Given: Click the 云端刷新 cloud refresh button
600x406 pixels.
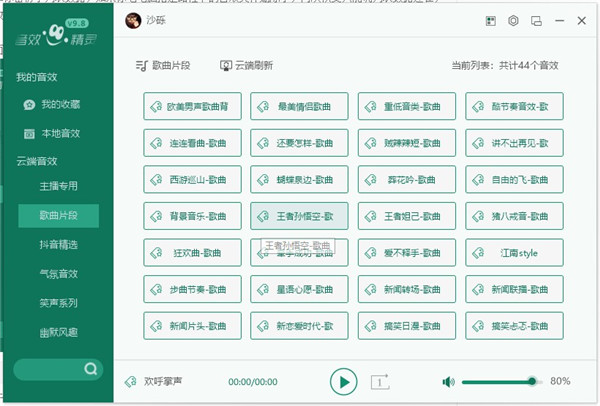Looking at the screenshot, I should pyautogui.click(x=246, y=65).
